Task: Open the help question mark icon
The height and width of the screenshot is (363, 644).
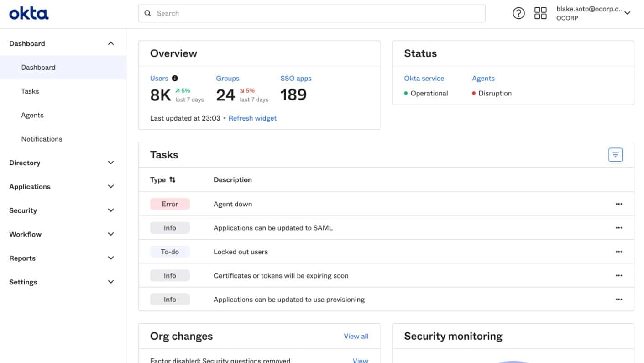Action: pyautogui.click(x=518, y=13)
